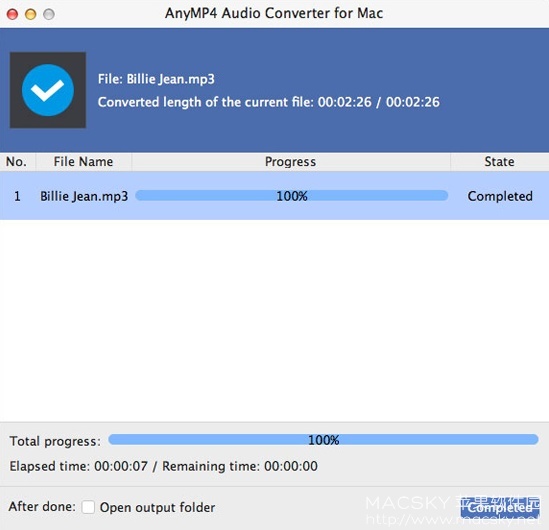Click the converted length 00:02:26 text

[269, 102]
